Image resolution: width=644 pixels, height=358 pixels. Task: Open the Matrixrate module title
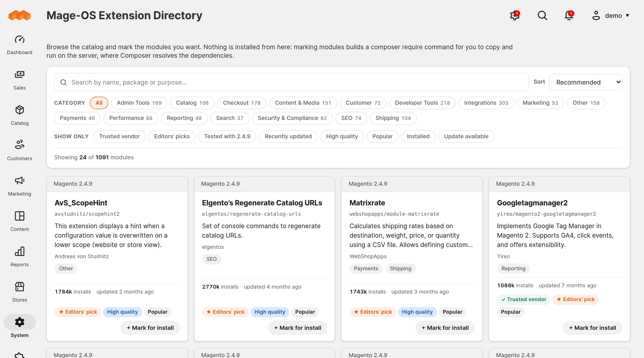(x=367, y=203)
